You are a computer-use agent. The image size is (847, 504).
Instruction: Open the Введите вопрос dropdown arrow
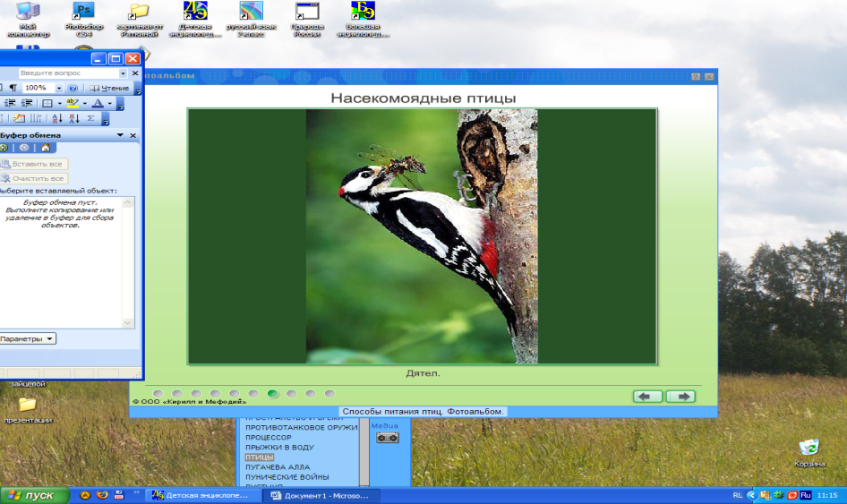(123, 73)
